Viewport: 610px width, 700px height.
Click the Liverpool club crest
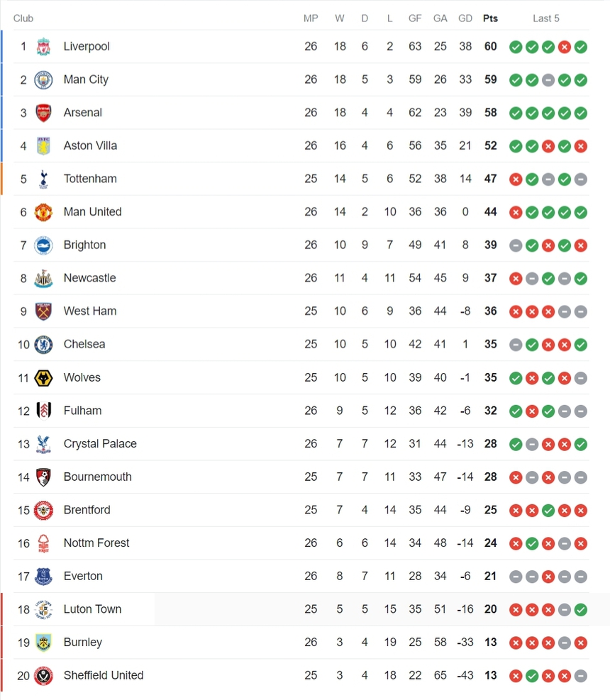pos(43,47)
